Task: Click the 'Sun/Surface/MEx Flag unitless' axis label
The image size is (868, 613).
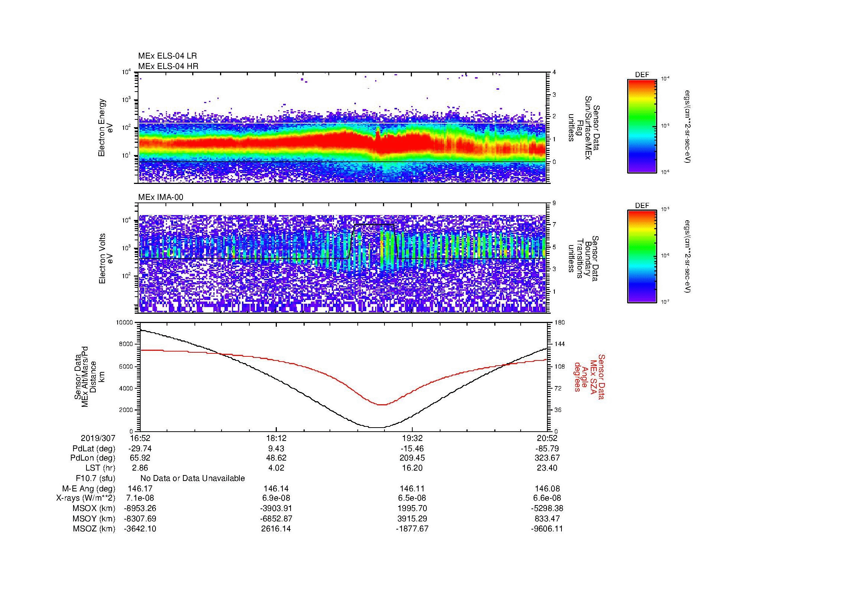Action: [585, 128]
